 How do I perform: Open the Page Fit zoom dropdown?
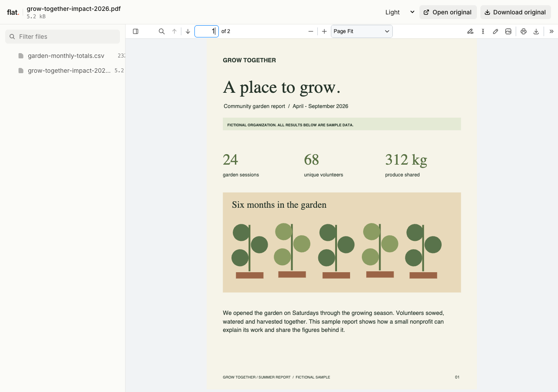tap(362, 31)
